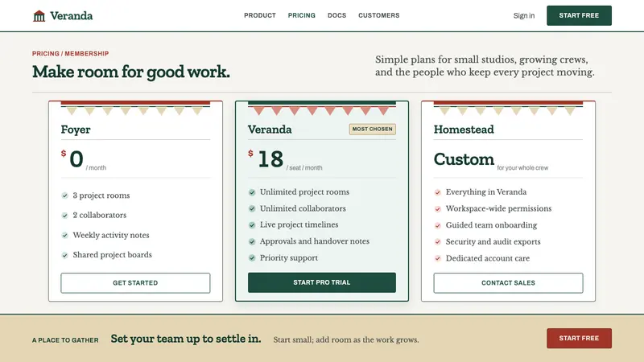644x362 pixels.
Task: Click check icon beside Weekly activity notes
Action: 65,235
